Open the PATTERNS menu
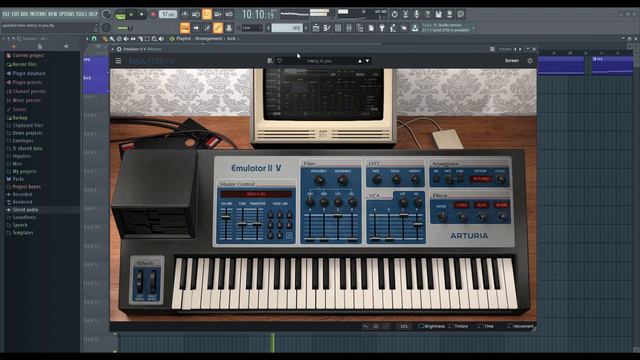This screenshot has width=640, height=360. (x=38, y=14)
